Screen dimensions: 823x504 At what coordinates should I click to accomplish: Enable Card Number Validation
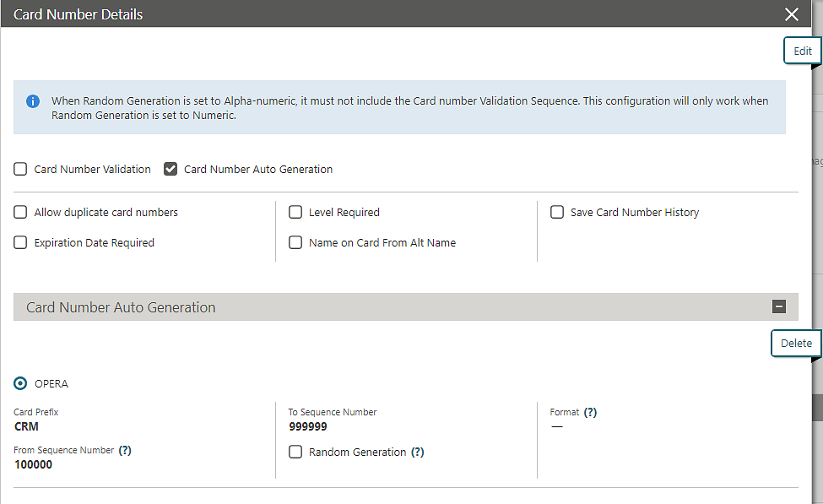coord(19,169)
